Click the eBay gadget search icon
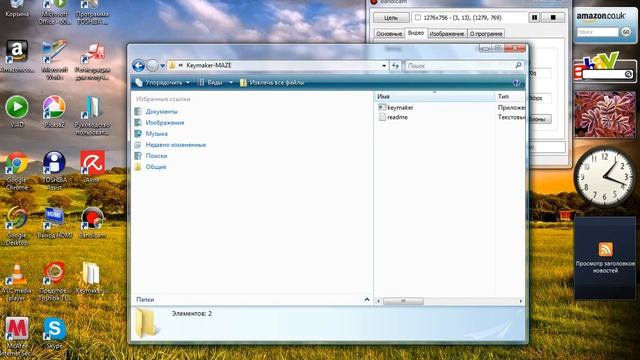The image size is (640, 360). [x=629, y=74]
